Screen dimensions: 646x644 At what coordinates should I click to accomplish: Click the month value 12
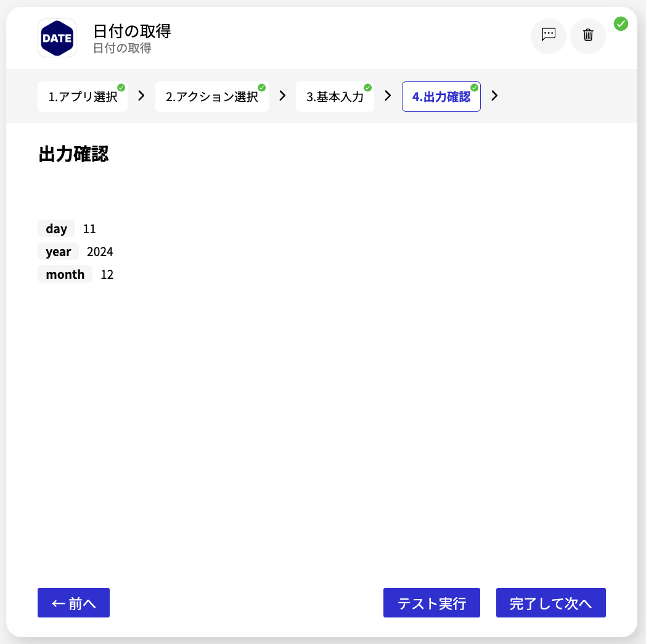point(107,275)
